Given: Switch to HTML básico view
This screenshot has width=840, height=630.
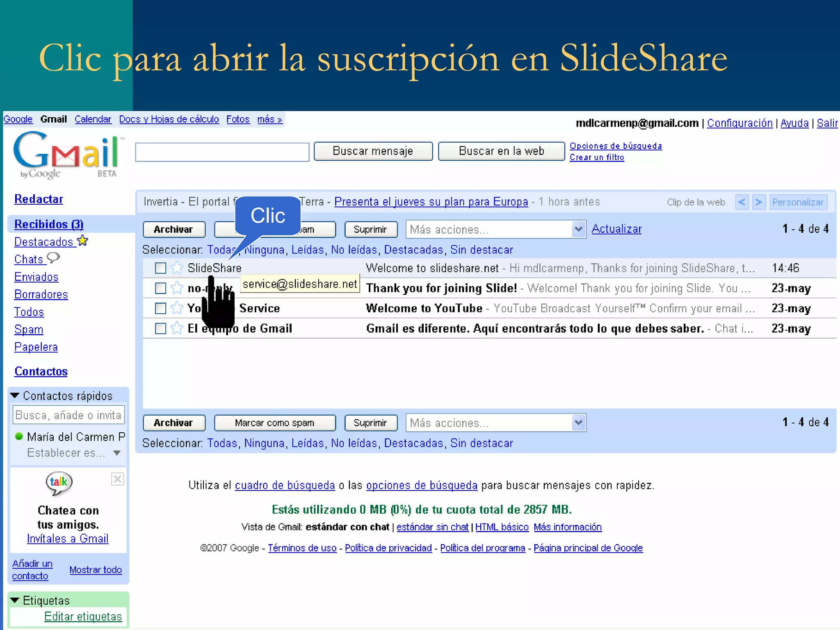Looking at the screenshot, I should pyautogui.click(x=502, y=527).
